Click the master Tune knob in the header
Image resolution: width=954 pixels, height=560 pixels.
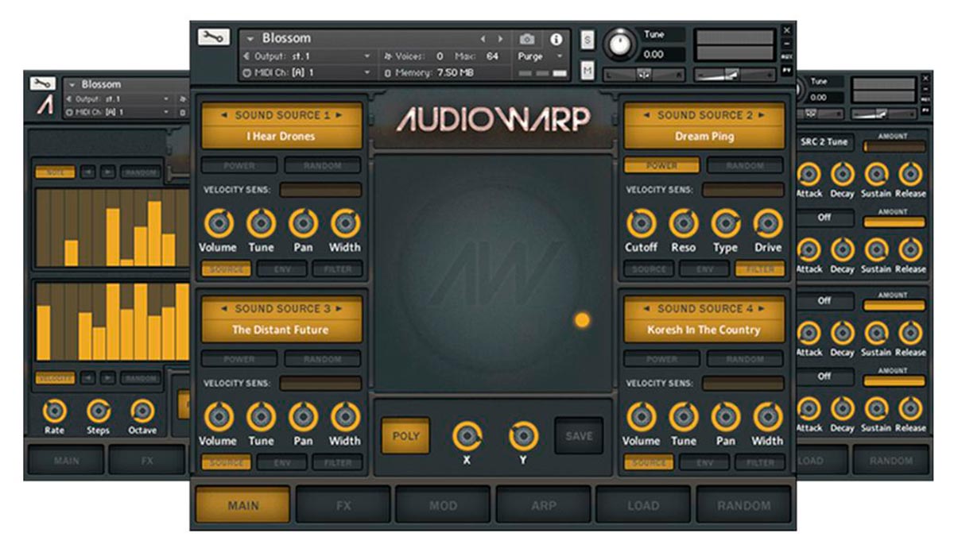tap(621, 44)
